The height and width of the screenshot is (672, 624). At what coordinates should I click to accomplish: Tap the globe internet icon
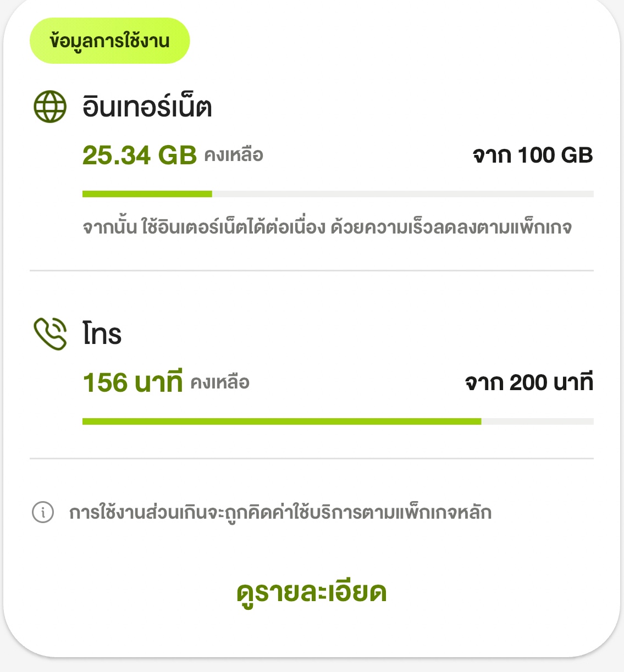click(50, 107)
